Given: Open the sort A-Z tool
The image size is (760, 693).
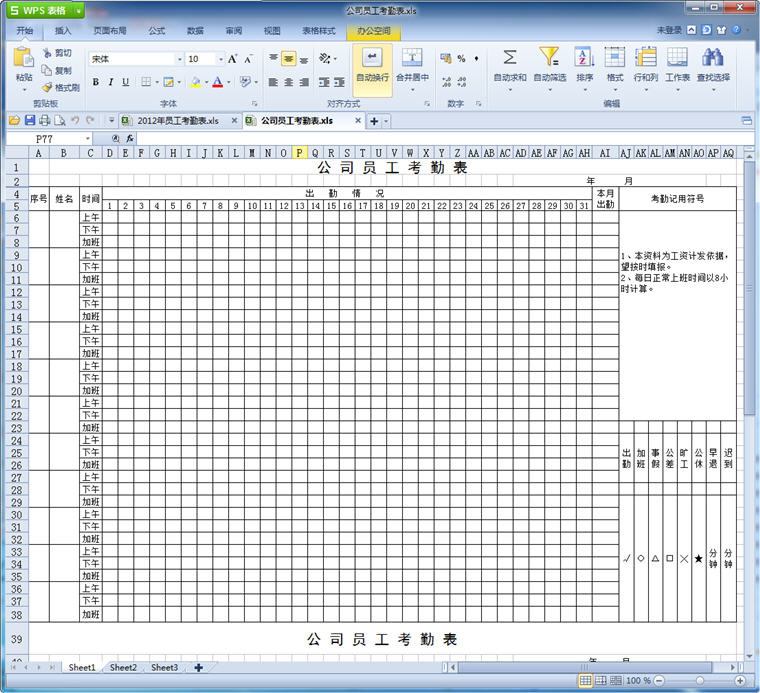Looking at the screenshot, I should 584,58.
